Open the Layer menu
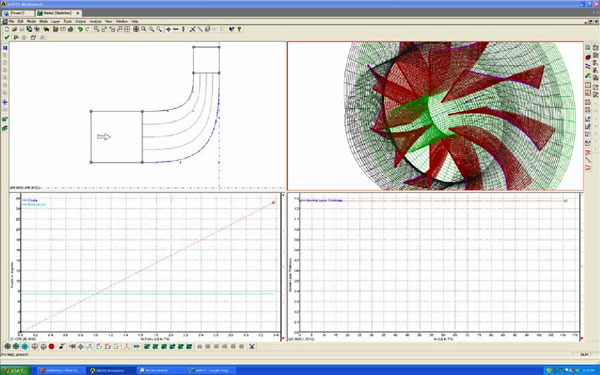The width and height of the screenshot is (600, 375). [55, 21]
